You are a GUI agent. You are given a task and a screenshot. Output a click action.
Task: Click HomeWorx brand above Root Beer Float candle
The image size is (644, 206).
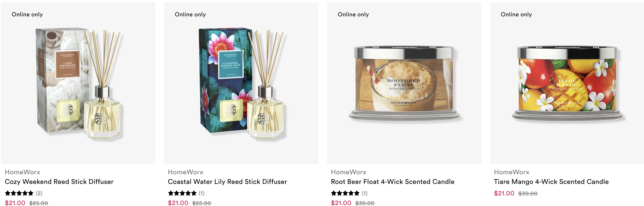tap(348, 172)
